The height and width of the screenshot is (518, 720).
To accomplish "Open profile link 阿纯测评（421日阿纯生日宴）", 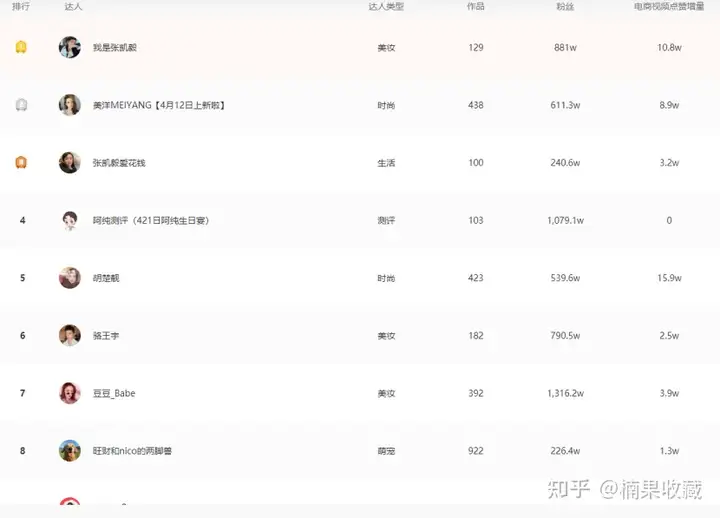I will [x=151, y=220].
